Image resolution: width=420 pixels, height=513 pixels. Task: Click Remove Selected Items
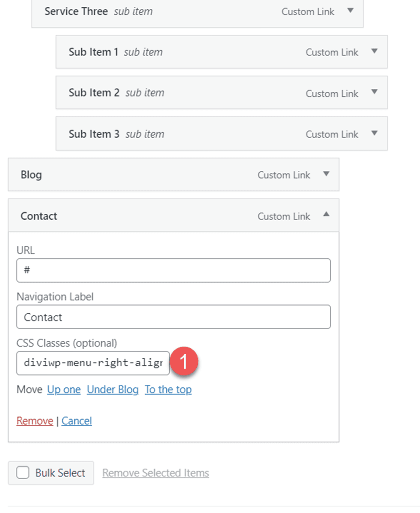tap(155, 472)
